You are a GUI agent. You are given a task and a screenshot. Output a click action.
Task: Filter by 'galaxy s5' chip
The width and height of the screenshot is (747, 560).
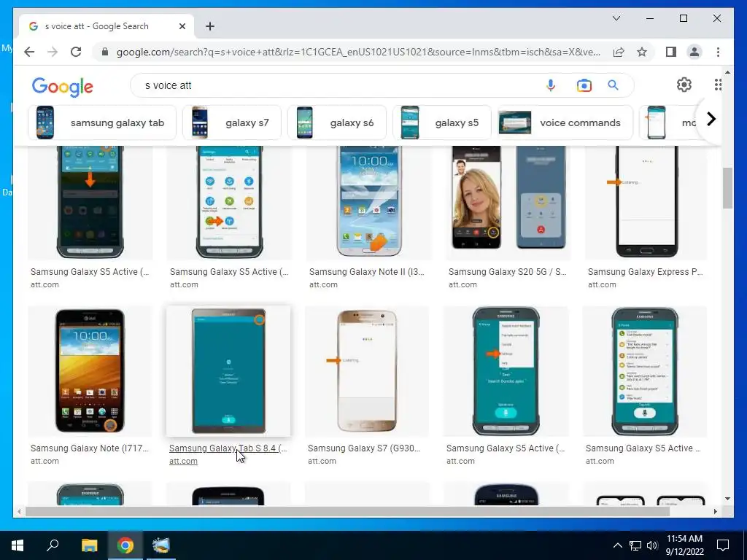pyautogui.click(x=441, y=122)
